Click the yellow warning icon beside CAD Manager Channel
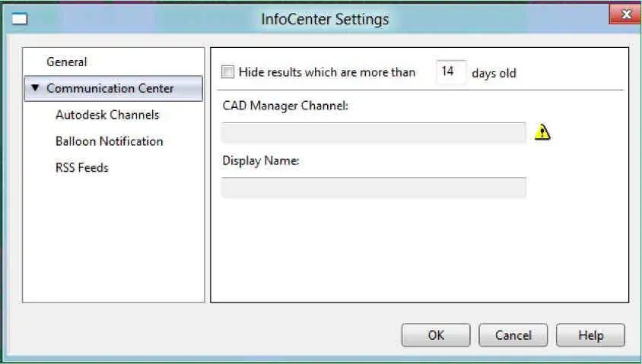The height and width of the screenshot is (364, 642). pos(542,132)
